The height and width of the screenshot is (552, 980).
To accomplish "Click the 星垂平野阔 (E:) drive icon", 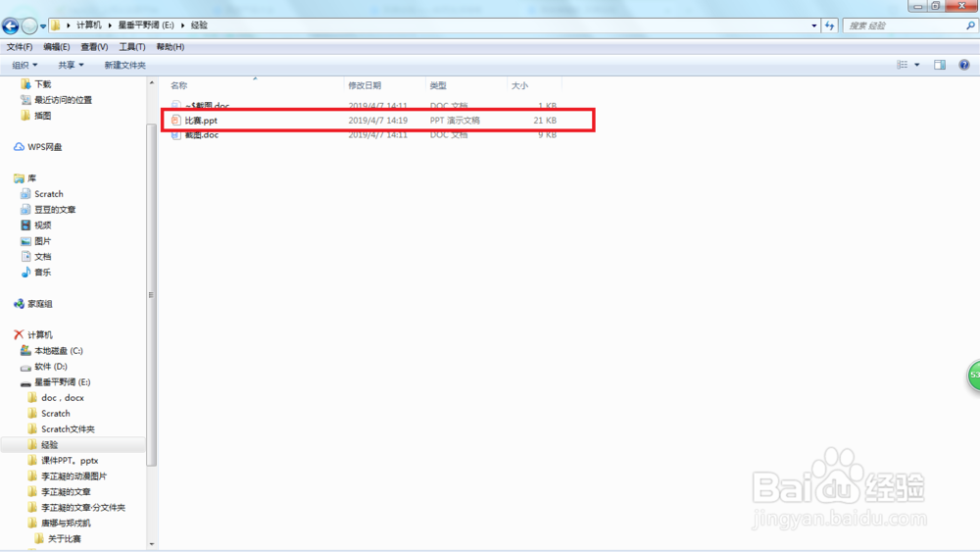I will [25, 382].
